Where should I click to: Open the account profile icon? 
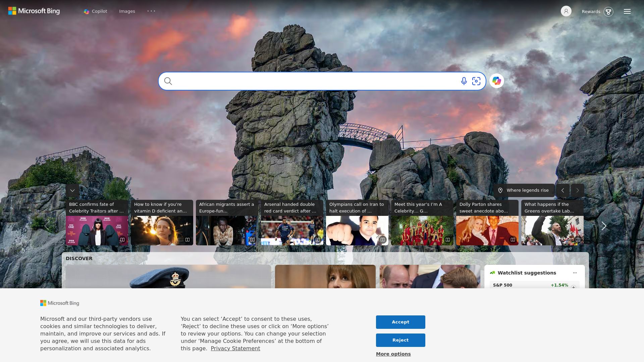pos(566,11)
